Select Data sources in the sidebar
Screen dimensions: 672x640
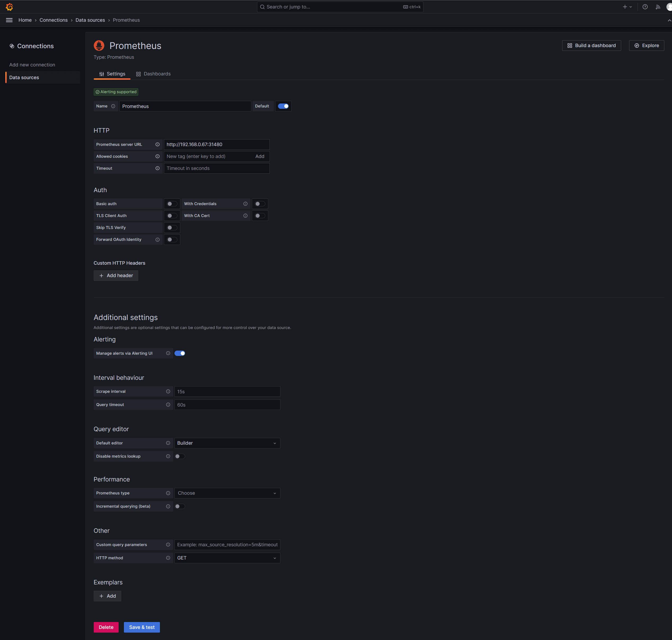(43, 78)
